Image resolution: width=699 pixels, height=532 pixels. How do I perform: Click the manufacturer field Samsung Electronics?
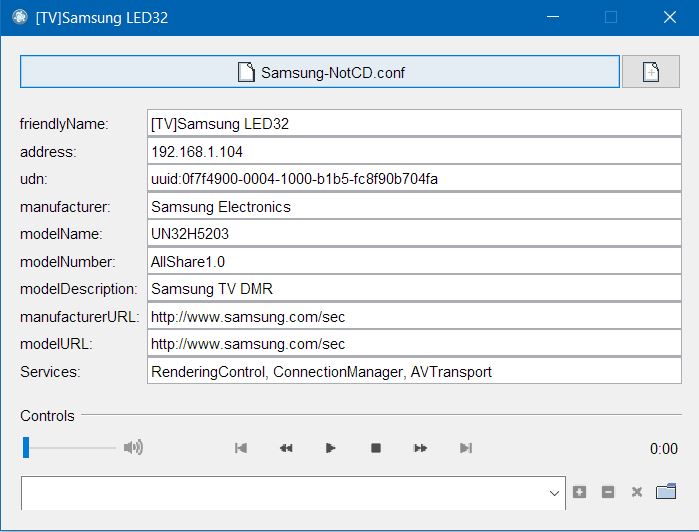[414, 206]
